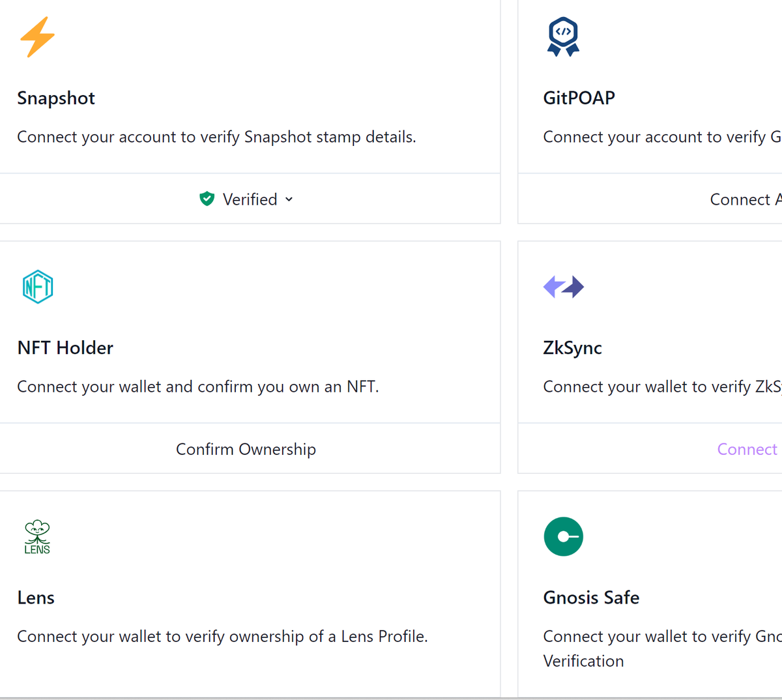Viewport: 782px width, 700px height.
Task: Select the ZkSync heading
Action: tap(573, 348)
